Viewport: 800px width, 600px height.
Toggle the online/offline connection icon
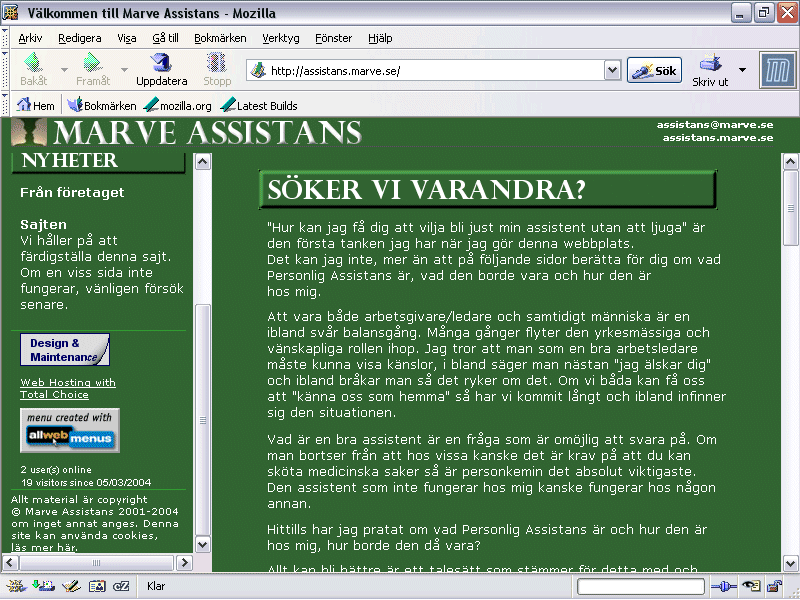[723, 587]
